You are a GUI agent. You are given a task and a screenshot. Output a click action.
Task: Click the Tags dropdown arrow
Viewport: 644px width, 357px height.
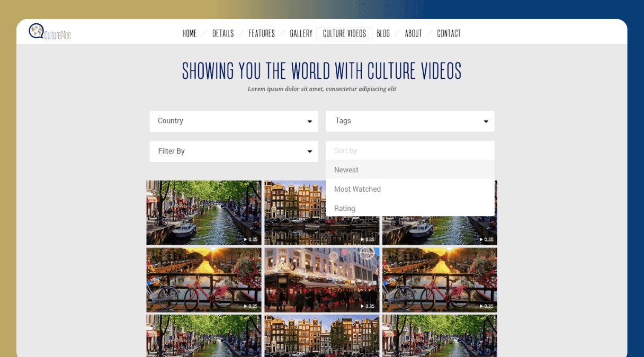(486, 122)
